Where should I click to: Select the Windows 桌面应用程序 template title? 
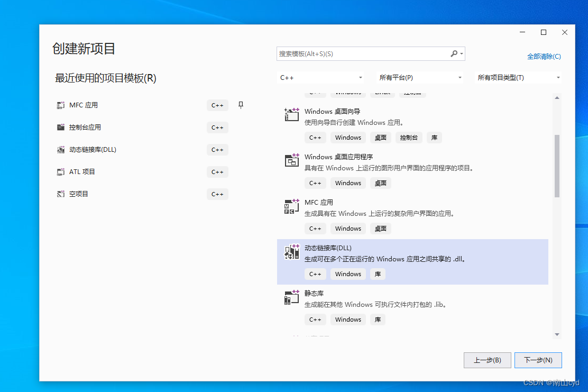point(338,157)
